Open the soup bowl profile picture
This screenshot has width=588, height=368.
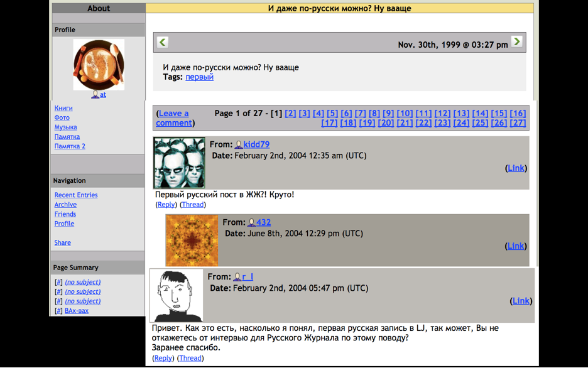[x=99, y=65]
